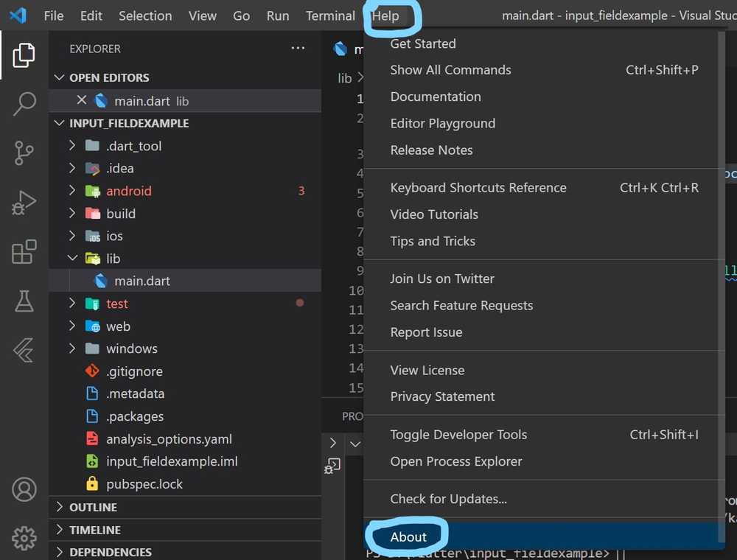737x560 pixels.
Task: Close the Help menu
Action: coord(385,16)
